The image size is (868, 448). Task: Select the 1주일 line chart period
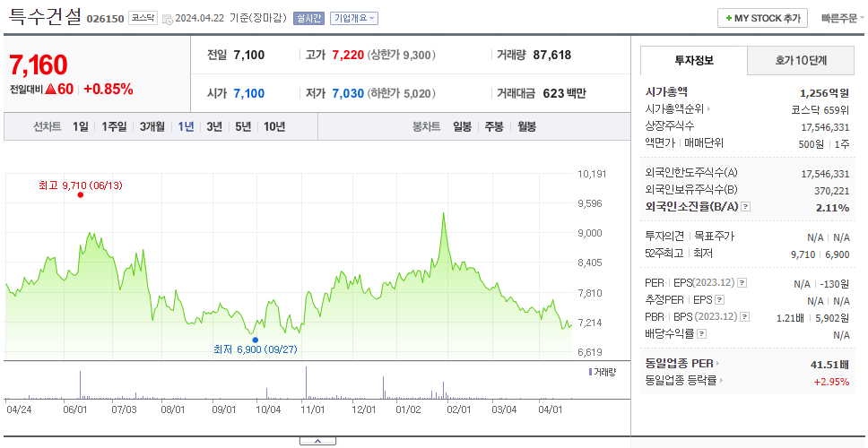point(114,126)
